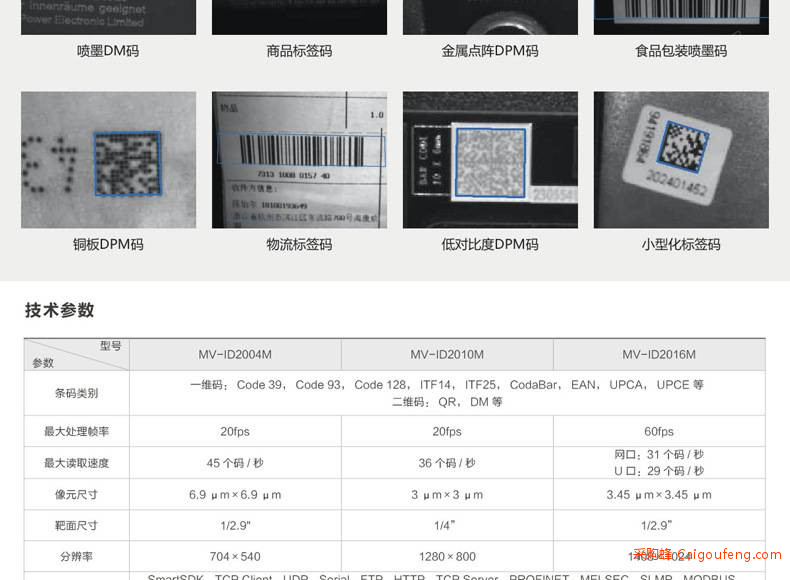Click the 金属点阵DPM码 caption
The image size is (790, 580).
pyautogui.click(x=490, y=51)
